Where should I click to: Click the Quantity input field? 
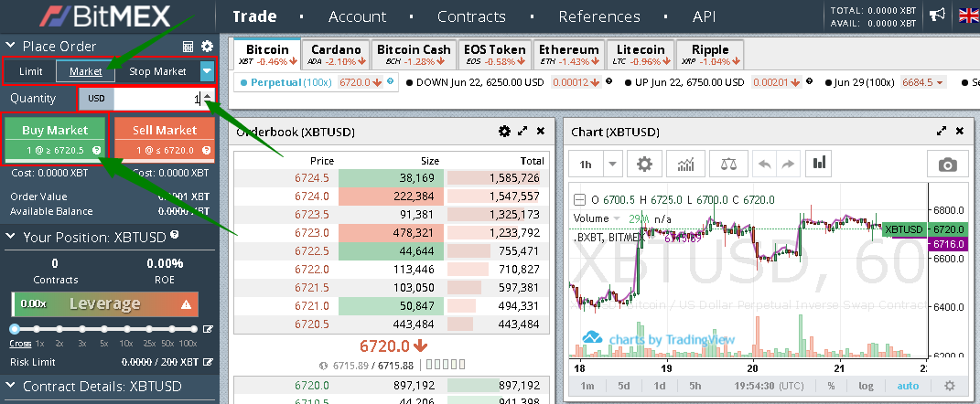157,99
